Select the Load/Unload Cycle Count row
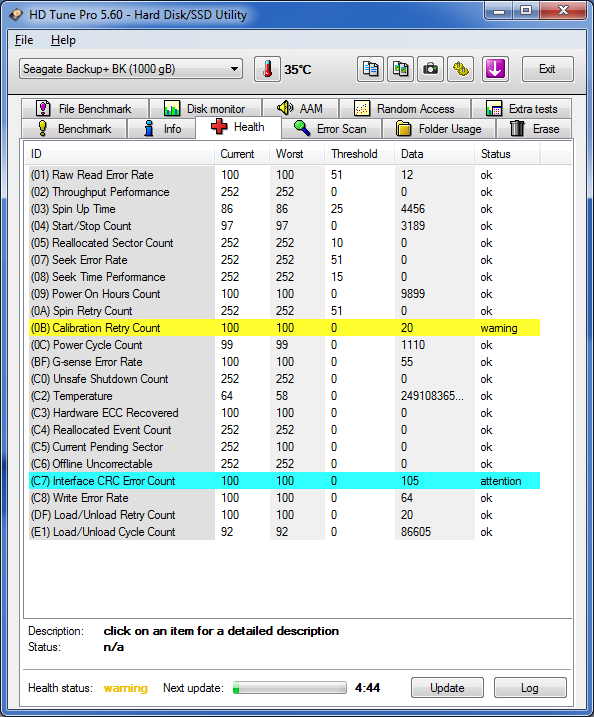Image resolution: width=594 pixels, height=717 pixels. pyautogui.click(x=284, y=532)
